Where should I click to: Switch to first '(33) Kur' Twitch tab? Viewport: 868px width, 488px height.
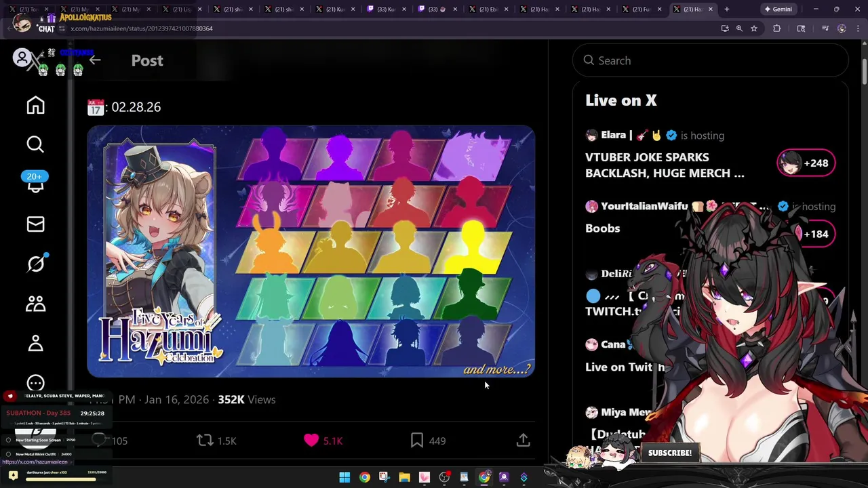pyautogui.click(x=386, y=9)
